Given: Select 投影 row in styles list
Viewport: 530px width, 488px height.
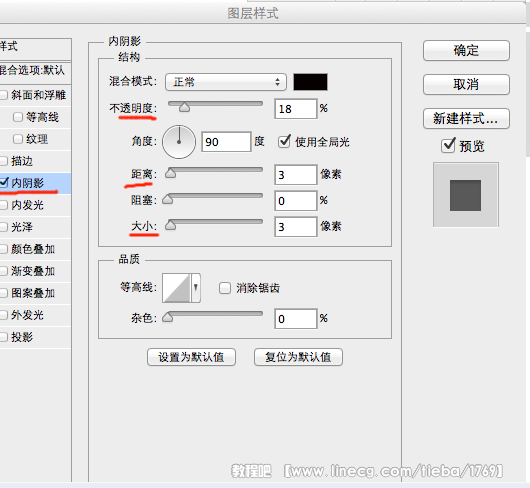Looking at the screenshot, I should tap(35, 337).
